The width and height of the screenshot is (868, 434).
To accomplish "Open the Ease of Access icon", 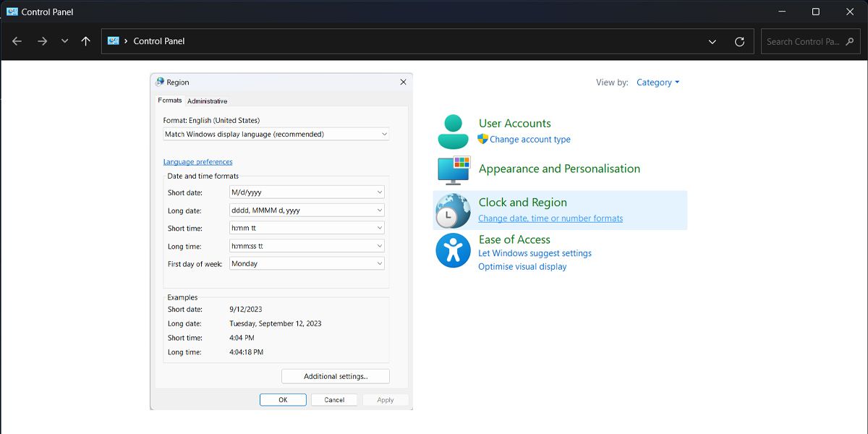I will pyautogui.click(x=454, y=250).
